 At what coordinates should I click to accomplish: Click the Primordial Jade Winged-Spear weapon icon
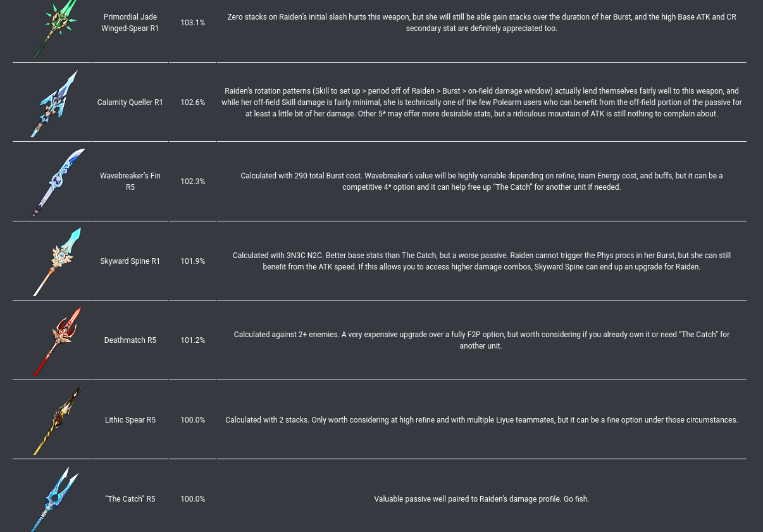(x=54, y=28)
